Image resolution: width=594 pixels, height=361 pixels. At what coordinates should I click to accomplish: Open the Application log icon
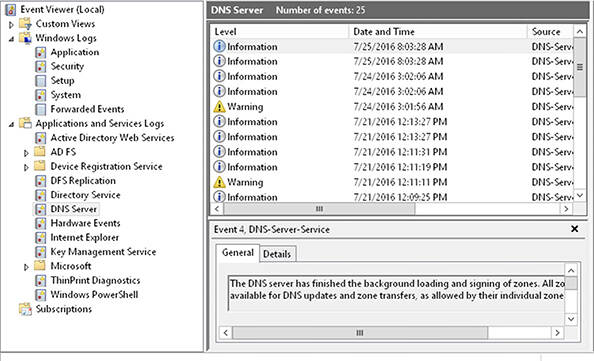click(x=41, y=52)
